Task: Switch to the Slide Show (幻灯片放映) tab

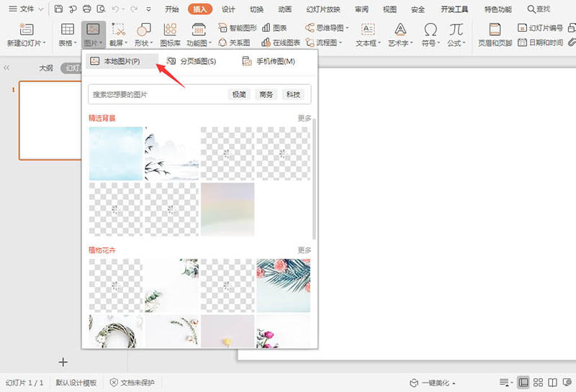Action: tap(323, 9)
